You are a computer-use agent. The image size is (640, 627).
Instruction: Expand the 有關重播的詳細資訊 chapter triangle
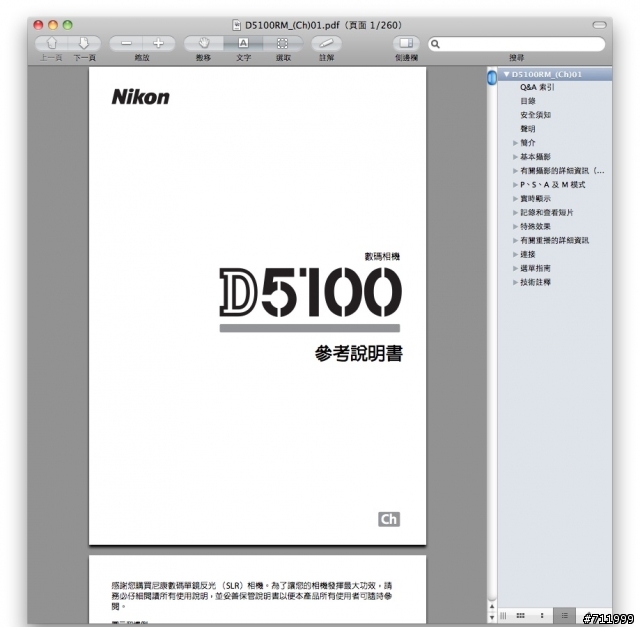[x=515, y=240]
